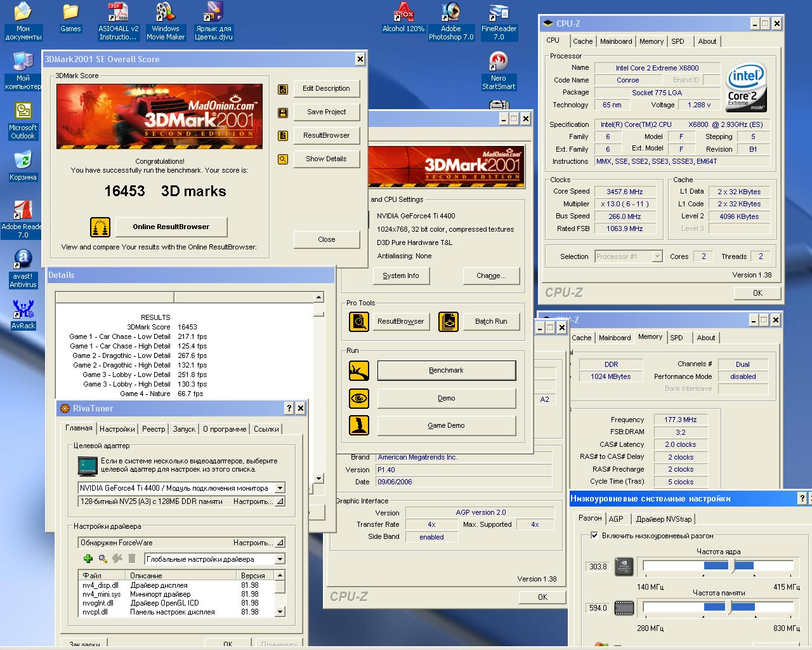
Task: Switch to Cache tab in top CPU-Z
Action: [582, 41]
